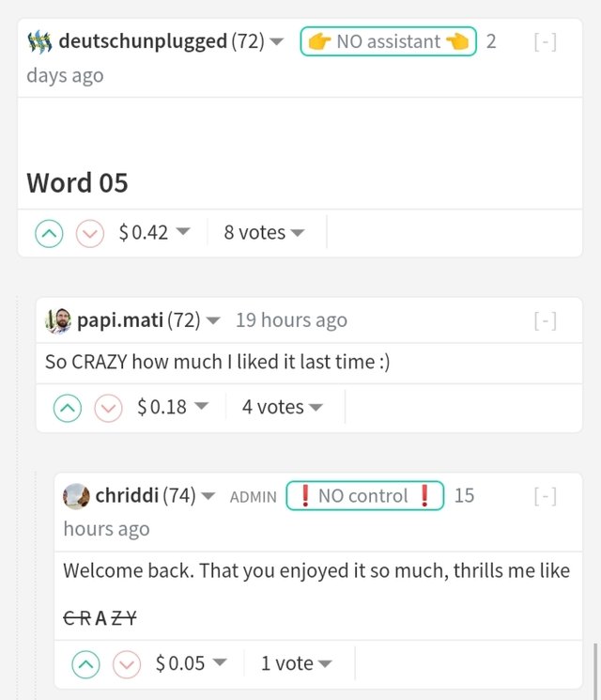This screenshot has height=700, width=601.
Task: Downvote the deutschunplugged Word 05 comment
Action: point(90,233)
